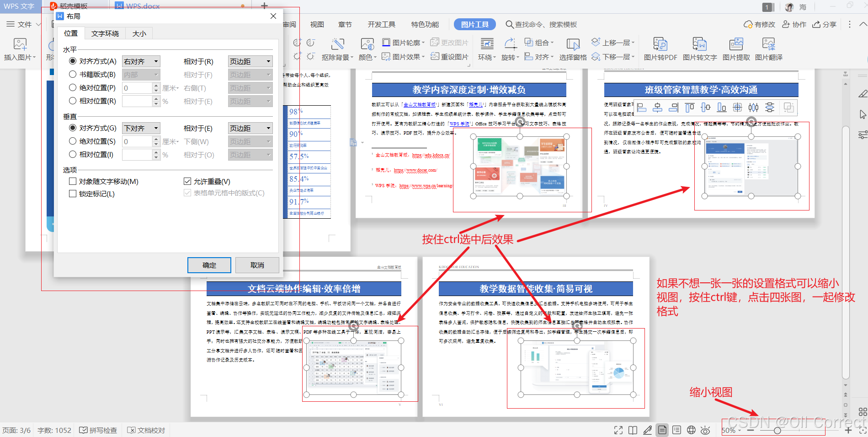Select vertical 绝对位置(S) radio button
This screenshot has width=868, height=437.
point(73,141)
